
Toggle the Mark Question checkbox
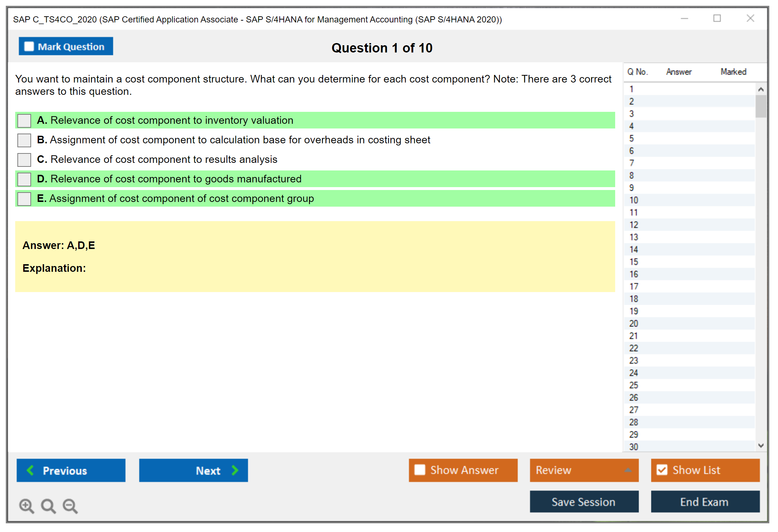click(x=29, y=46)
